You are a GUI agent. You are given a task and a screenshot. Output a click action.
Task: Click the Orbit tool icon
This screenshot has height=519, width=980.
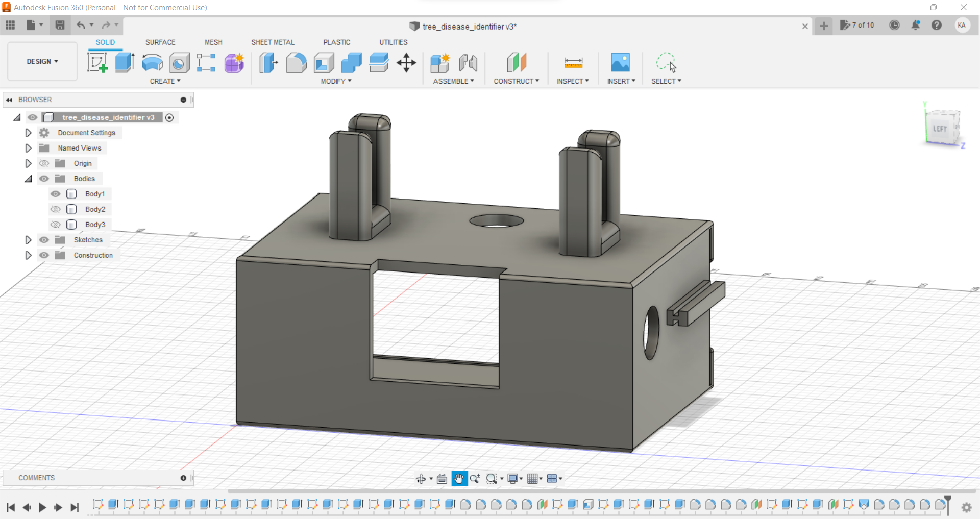[x=421, y=479]
